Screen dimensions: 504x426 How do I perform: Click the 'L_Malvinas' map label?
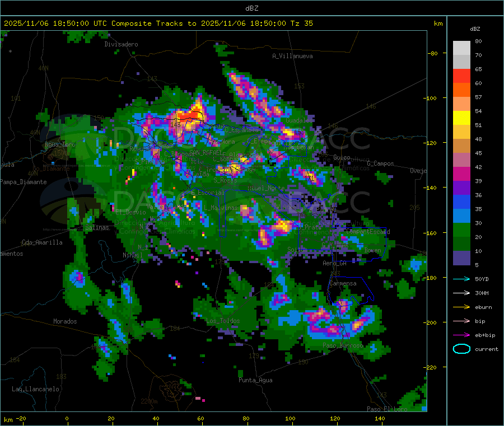221,208
